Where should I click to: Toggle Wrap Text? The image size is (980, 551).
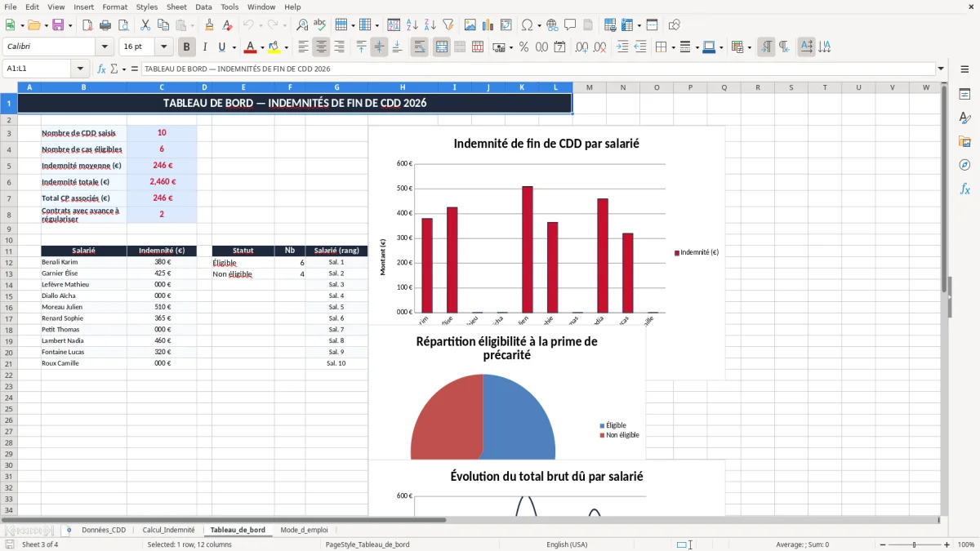[419, 47]
